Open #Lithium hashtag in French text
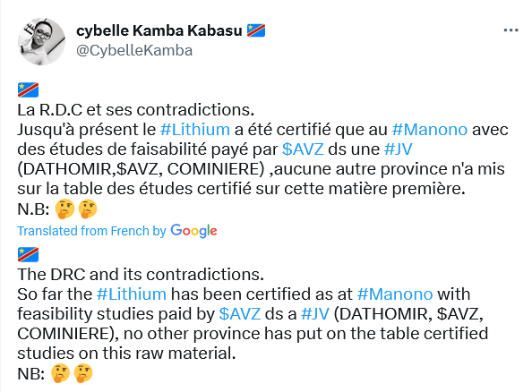This screenshot has height=392, width=532. tap(194, 130)
